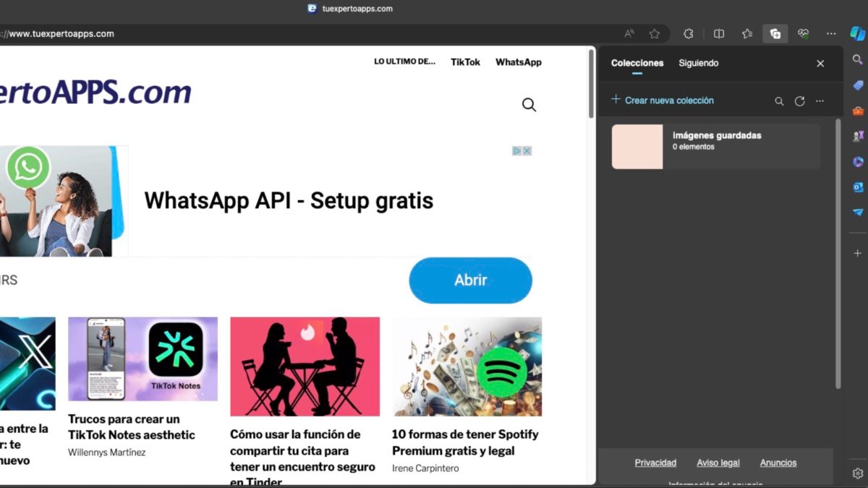Close the ad using the X icon

coord(527,151)
